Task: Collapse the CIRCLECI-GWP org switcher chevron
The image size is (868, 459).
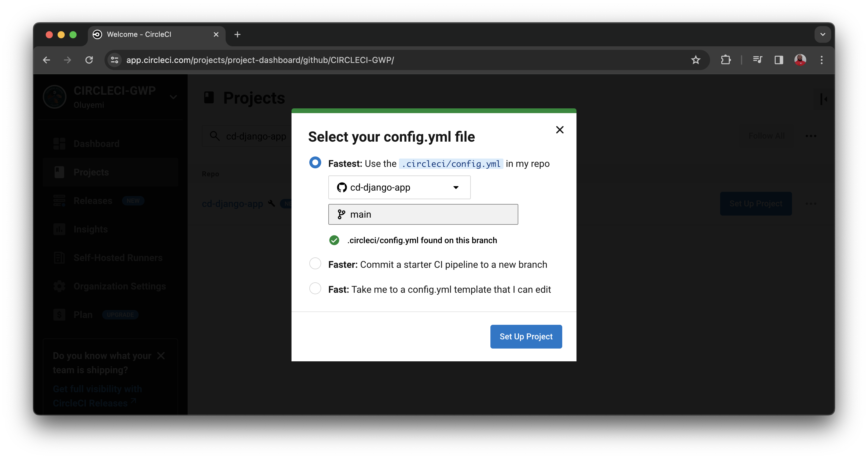Action: [x=173, y=97]
